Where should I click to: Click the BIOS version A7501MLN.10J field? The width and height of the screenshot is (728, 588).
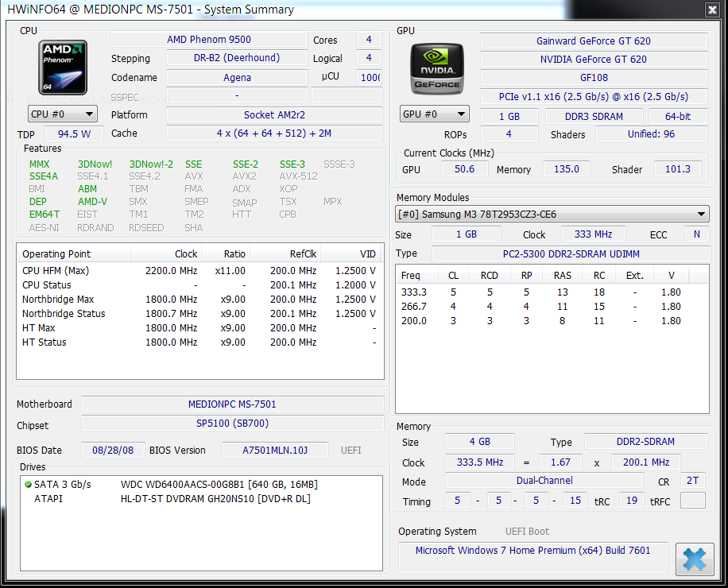click(275, 451)
